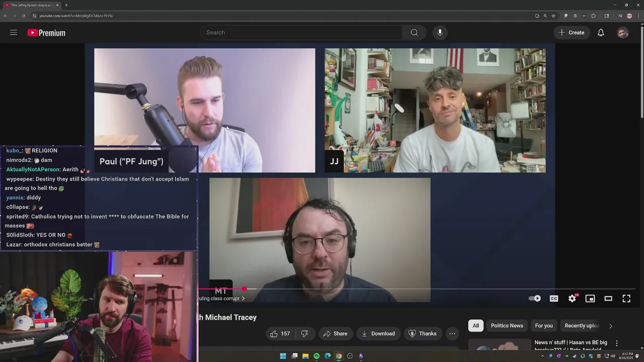Start voice search with microphone icon
Screen dimensions: 644x362
(x=440, y=33)
